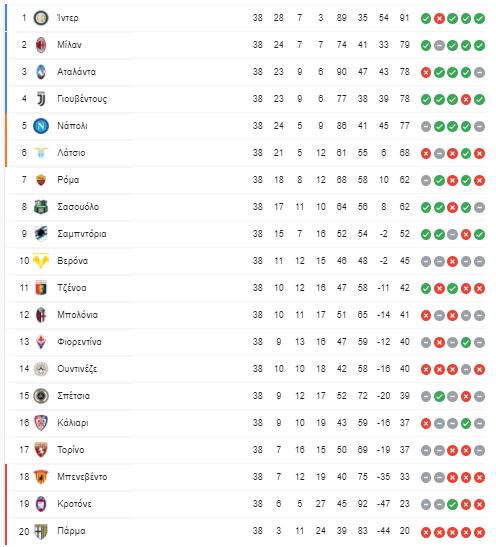Click the Napoli blue circle crest
Viewport: 496px width, 547px height.
41,126
